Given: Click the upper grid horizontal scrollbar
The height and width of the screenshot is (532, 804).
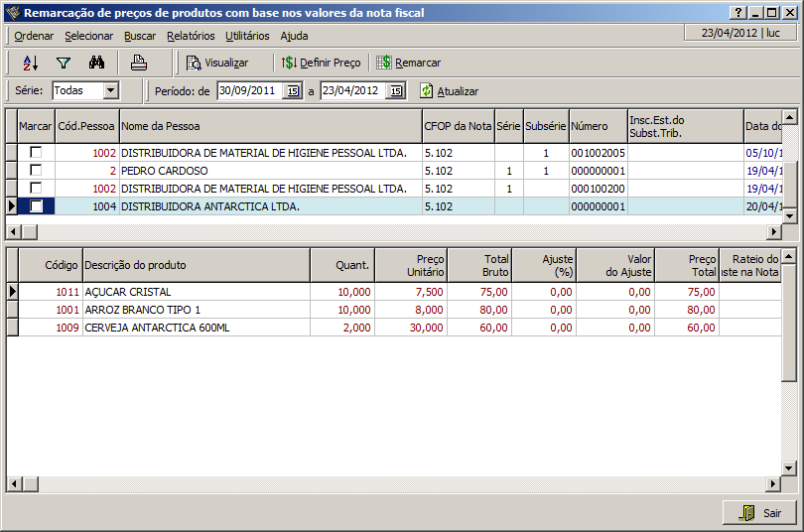Looking at the screenshot, I should tap(397, 231).
